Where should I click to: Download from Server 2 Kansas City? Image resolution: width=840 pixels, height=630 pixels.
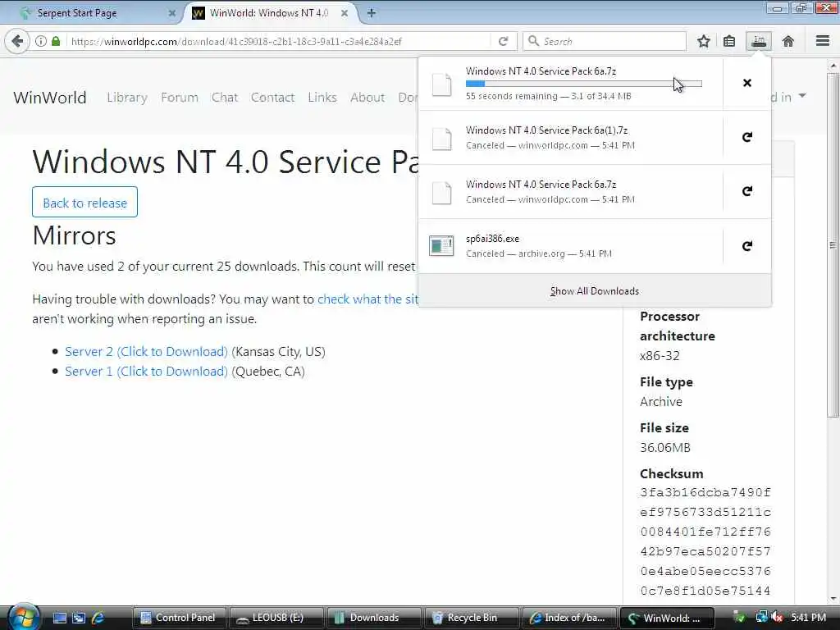tap(146, 351)
